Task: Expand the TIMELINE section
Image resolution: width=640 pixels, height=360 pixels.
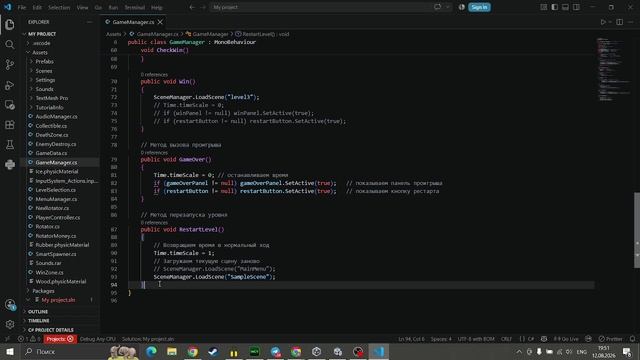Action: [x=60, y=321]
